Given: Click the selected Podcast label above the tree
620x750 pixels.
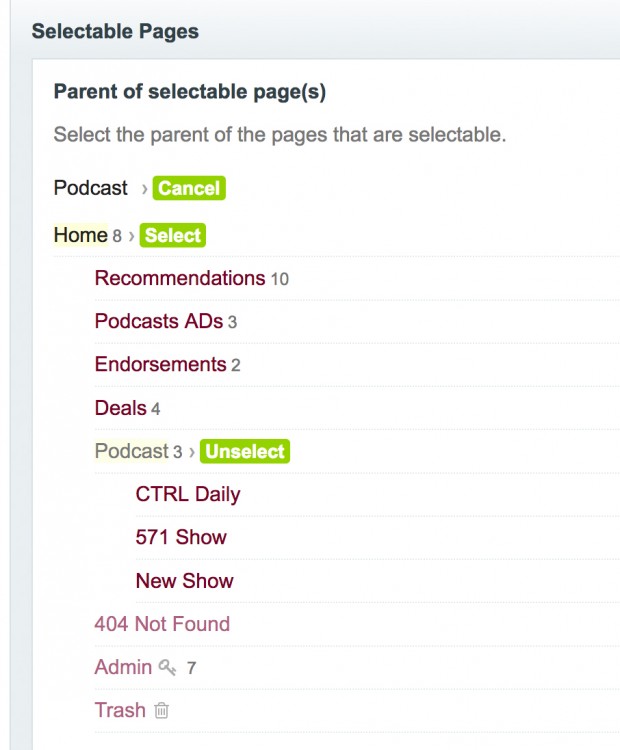Looking at the screenshot, I should click(x=91, y=188).
